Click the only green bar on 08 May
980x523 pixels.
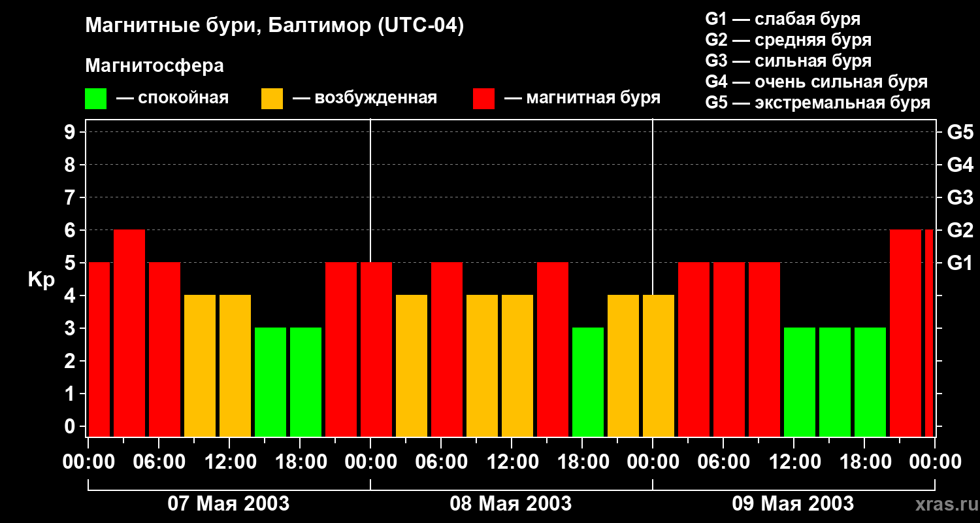pyautogui.click(x=588, y=382)
